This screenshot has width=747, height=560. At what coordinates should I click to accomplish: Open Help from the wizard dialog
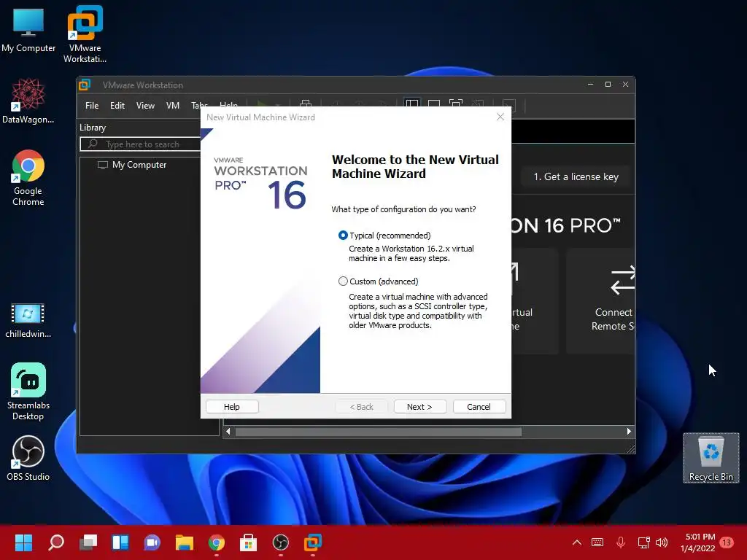(x=232, y=407)
